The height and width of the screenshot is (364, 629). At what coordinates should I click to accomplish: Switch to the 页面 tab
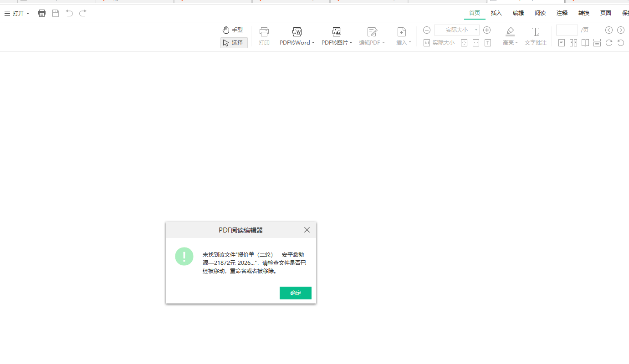[606, 13]
